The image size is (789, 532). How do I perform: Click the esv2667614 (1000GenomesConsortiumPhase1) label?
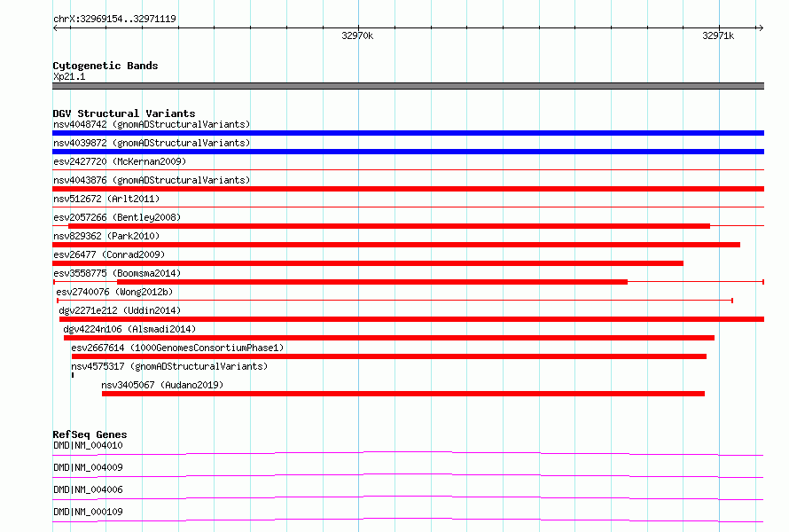(177, 348)
